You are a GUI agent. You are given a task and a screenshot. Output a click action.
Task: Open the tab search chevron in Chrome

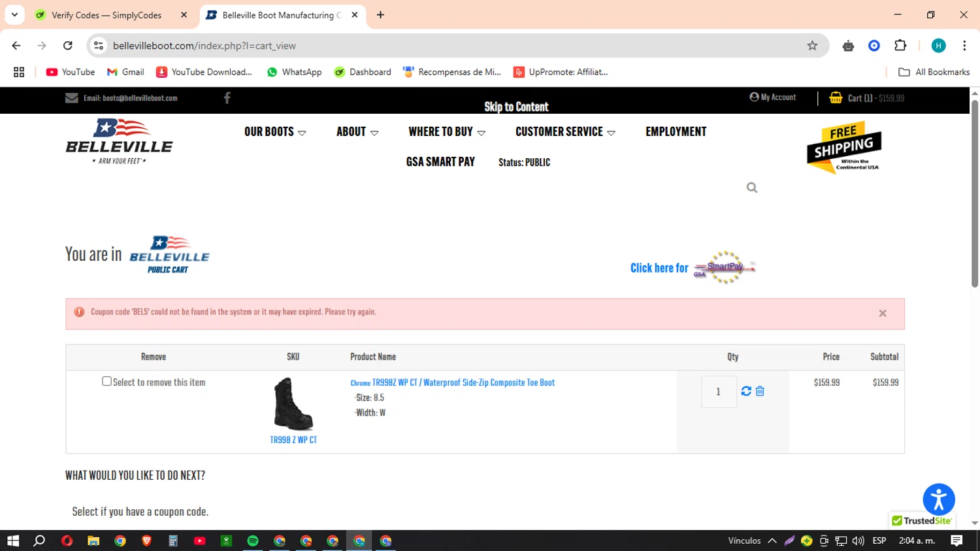click(14, 15)
